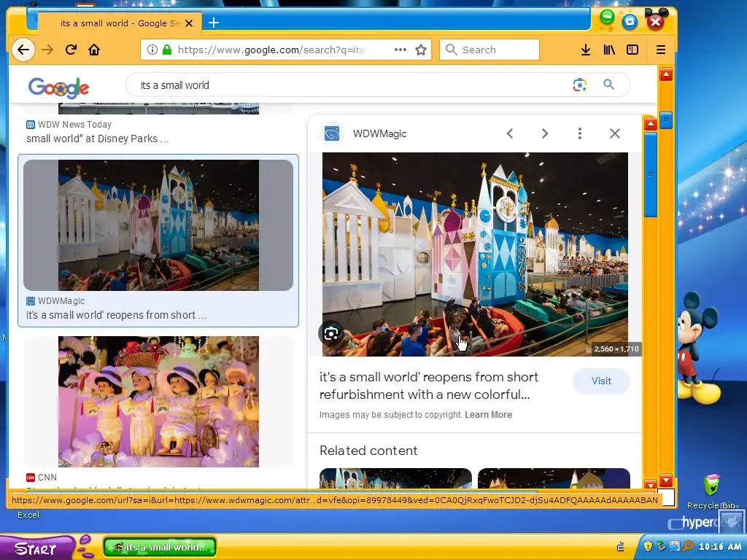The height and width of the screenshot is (560, 747).
Task: Go back using the browser back arrow
Action: [x=23, y=50]
